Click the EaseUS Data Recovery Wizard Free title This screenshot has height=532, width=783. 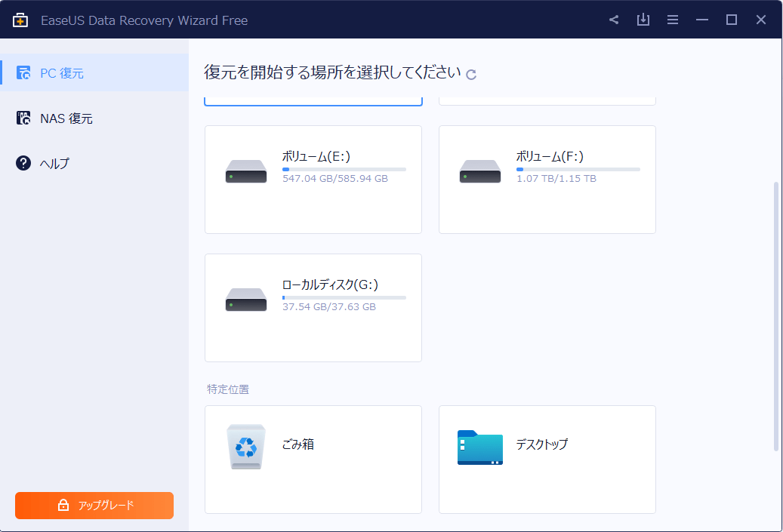[144, 20]
